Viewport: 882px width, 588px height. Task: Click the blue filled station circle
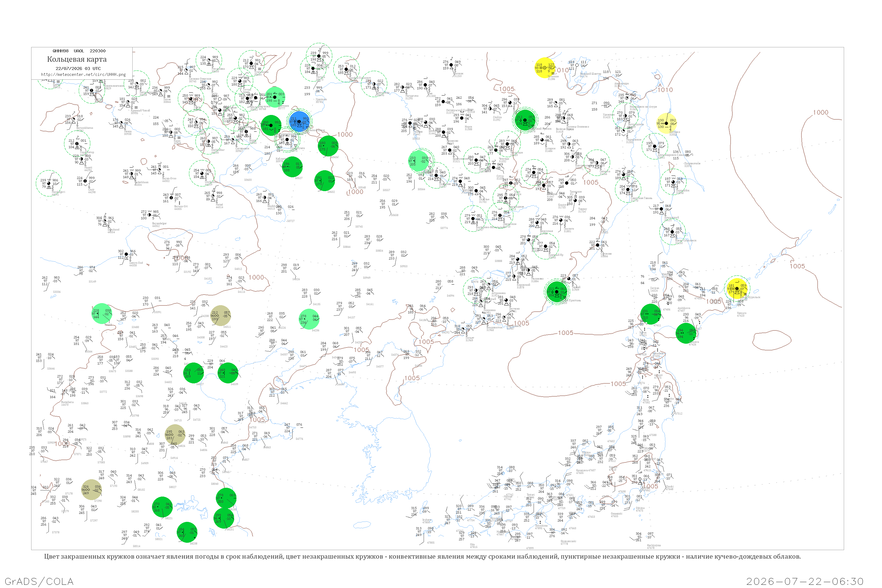(x=299, y=121)
